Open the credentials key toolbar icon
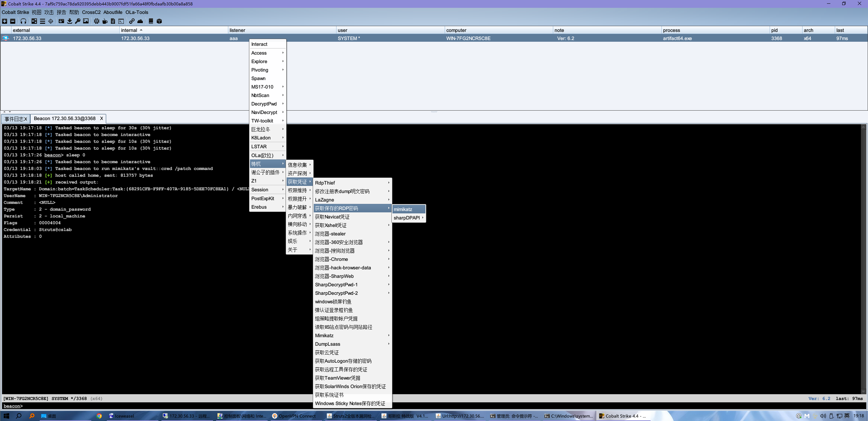868x421 pixels. 78,21
